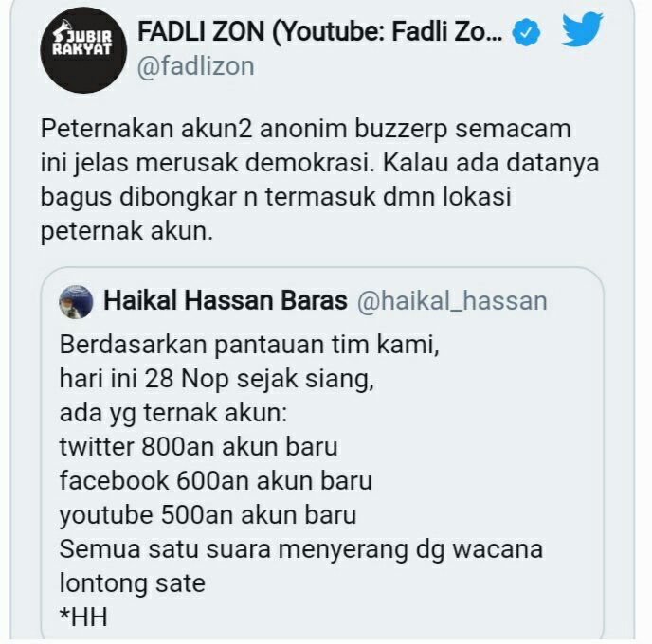Viewport: 652px width, 644px height.
Task: Open the FADLI ZON display name
Action: (x=319, y=31)
